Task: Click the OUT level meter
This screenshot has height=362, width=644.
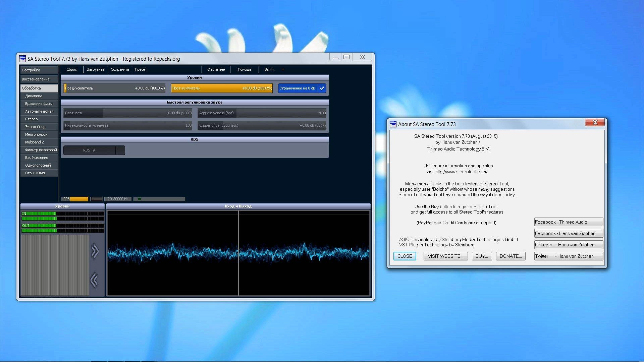Action: click(63, 228)
